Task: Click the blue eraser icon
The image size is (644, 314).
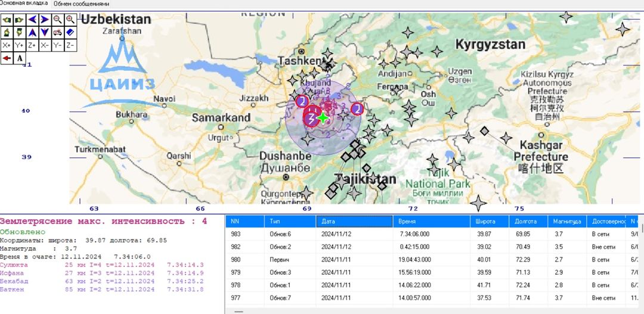Action: click(x=70, y=32)
